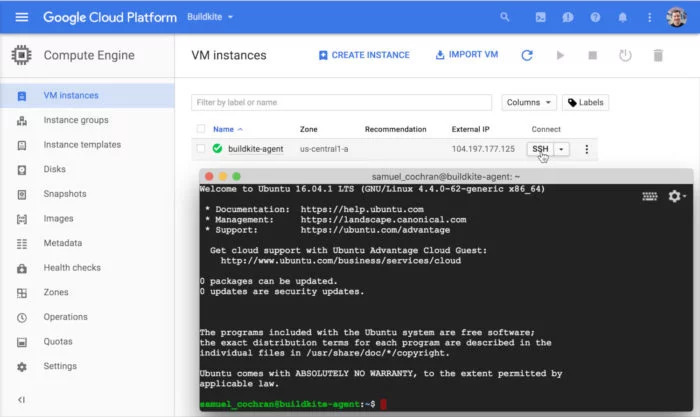Click the Disks sidebar icon
The width and height of the screenshot is (700, 417).
(x=21, y=170)
